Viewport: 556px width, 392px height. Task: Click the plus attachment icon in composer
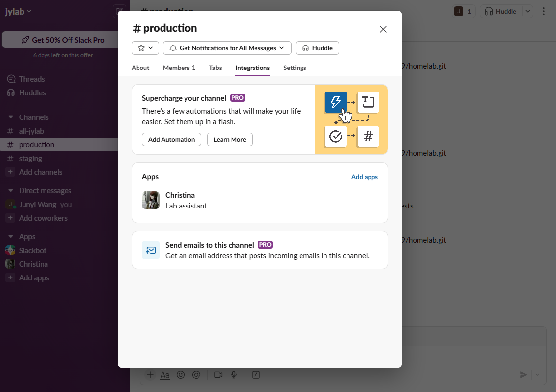point(150,375)
